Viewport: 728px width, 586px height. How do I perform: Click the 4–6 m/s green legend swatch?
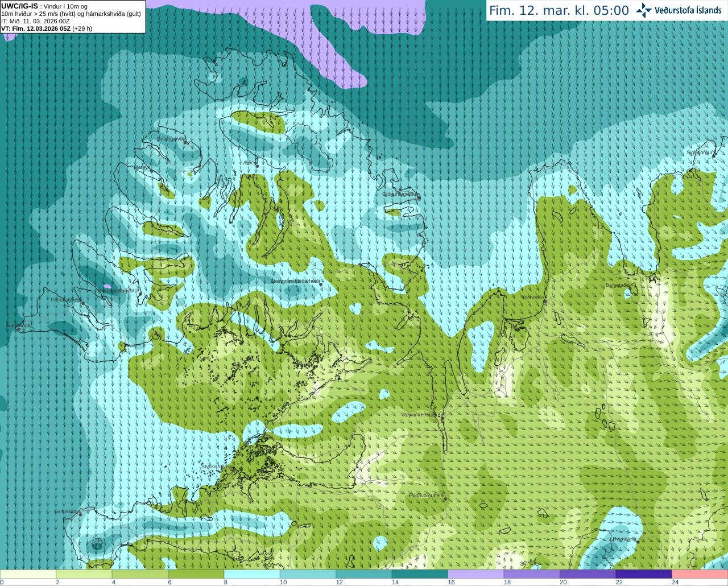coord(140,574)
